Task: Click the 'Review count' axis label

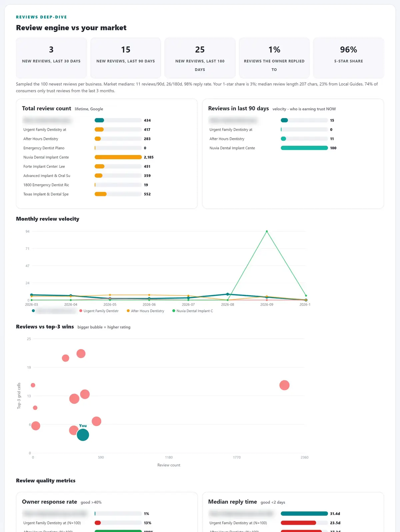Action: pos(169,465)
